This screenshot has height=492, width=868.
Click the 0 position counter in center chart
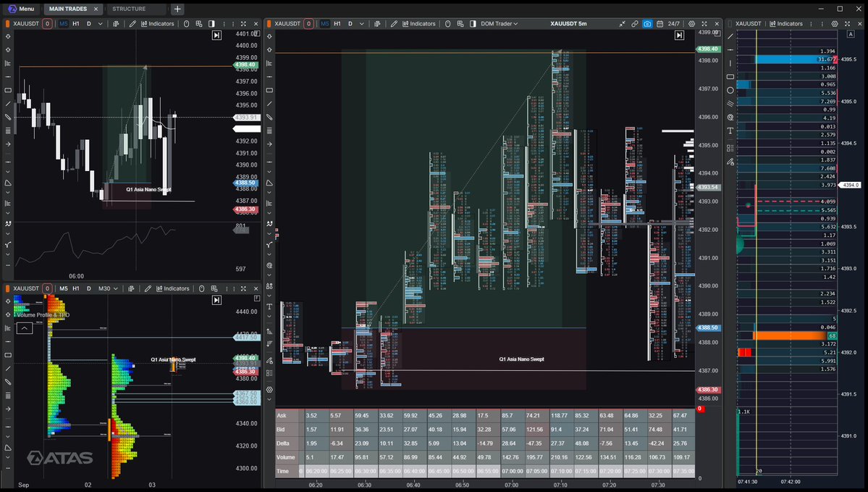tap(308, 24)
